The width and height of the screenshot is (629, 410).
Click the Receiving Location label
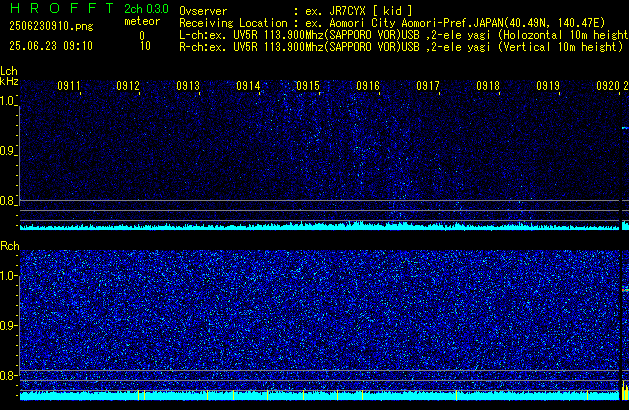[x=233, y=23]
